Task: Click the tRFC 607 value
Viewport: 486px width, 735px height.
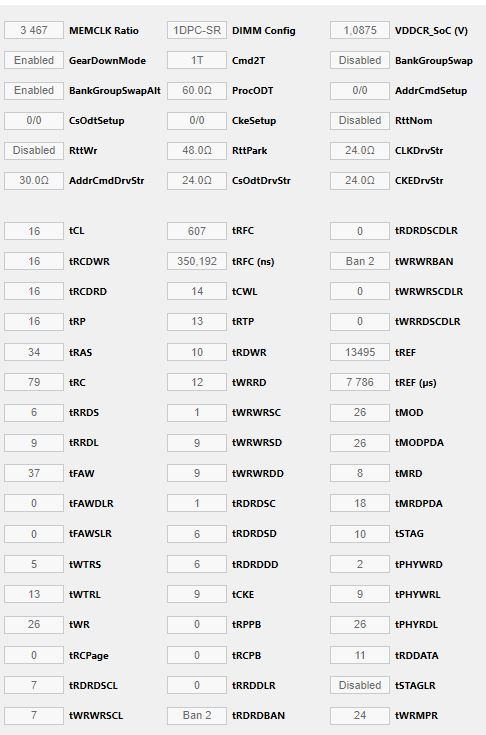Action: coord(197,231)
